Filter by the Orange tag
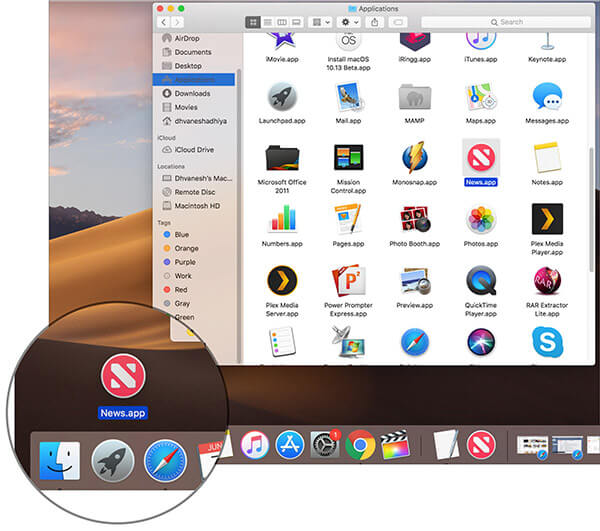The image size is (600, 531). 194,248
